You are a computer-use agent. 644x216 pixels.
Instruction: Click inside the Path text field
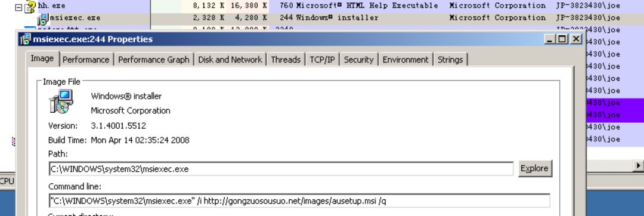[x=281, y=168]
